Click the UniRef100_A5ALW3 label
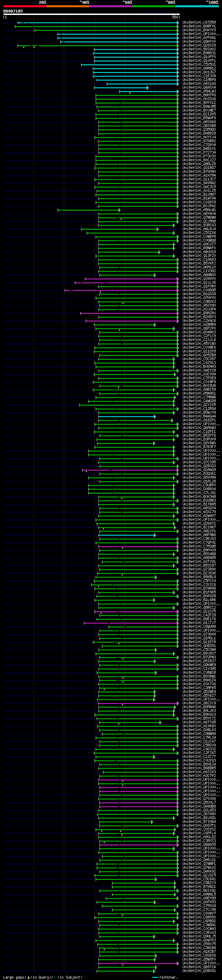The width and height of the screenshot is (222, 980). tap(199, 92)
